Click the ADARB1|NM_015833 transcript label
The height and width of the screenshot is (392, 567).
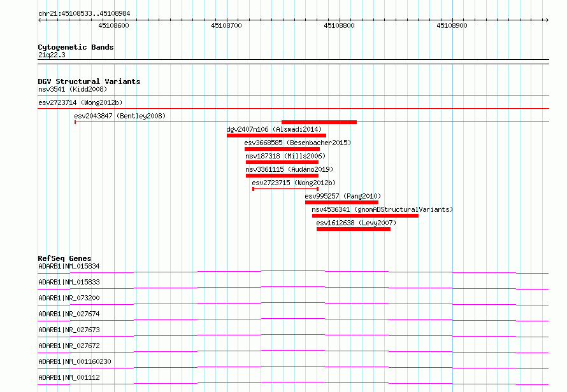tap(69, 282)
